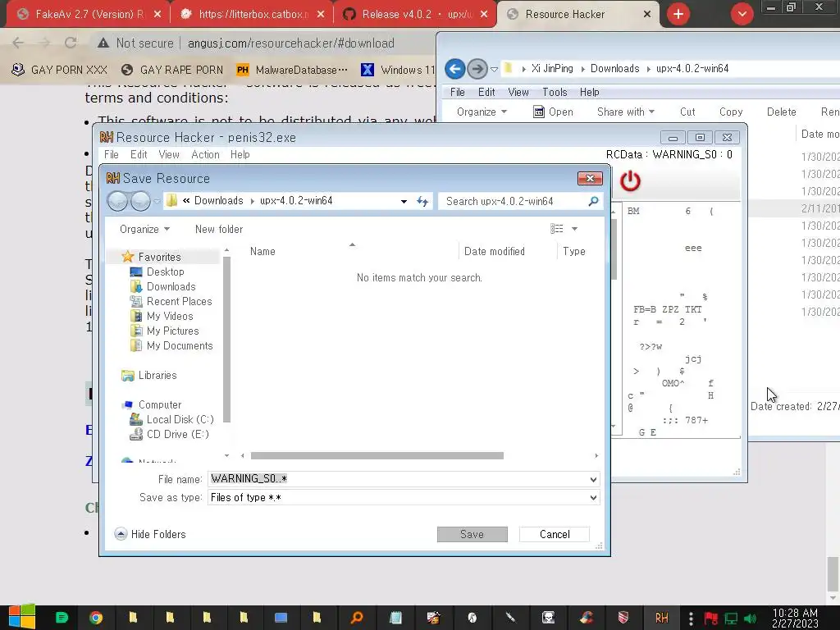840x630 pixels.
Task: Click the red power icon in Resource Hacker
Action: coord(630,181)
